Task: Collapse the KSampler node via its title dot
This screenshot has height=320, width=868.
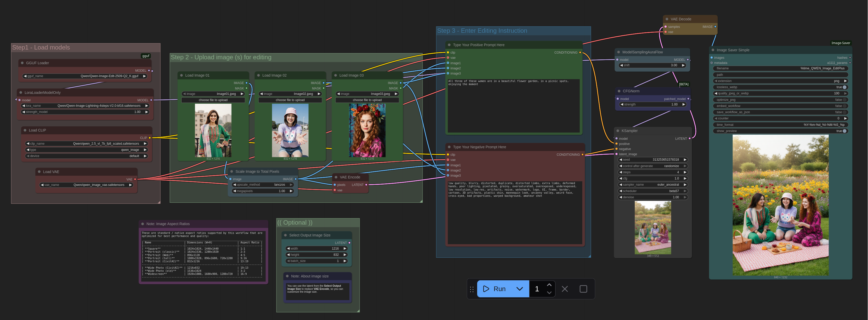Action: (618, 131)
